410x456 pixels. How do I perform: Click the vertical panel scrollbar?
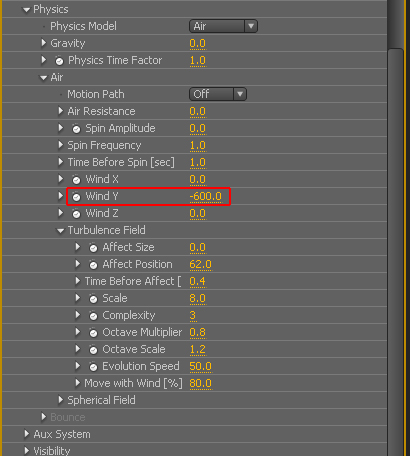(x=396, y=252)
